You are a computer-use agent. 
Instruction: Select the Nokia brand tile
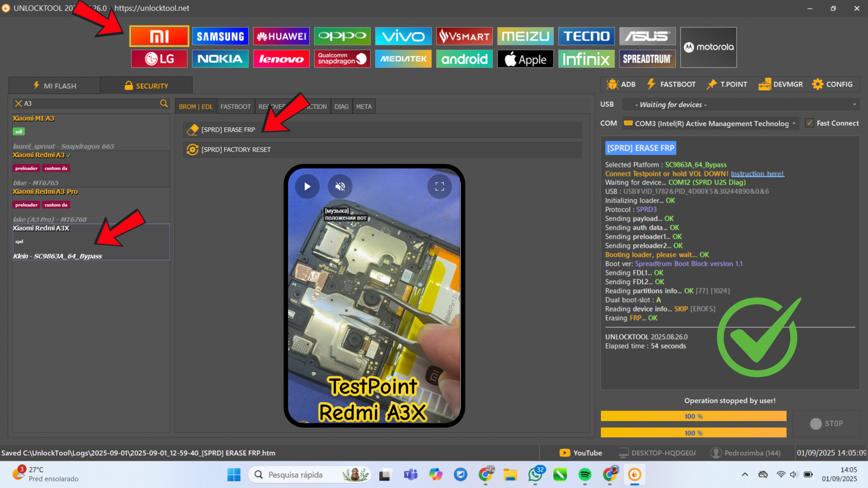coord(220,59)
